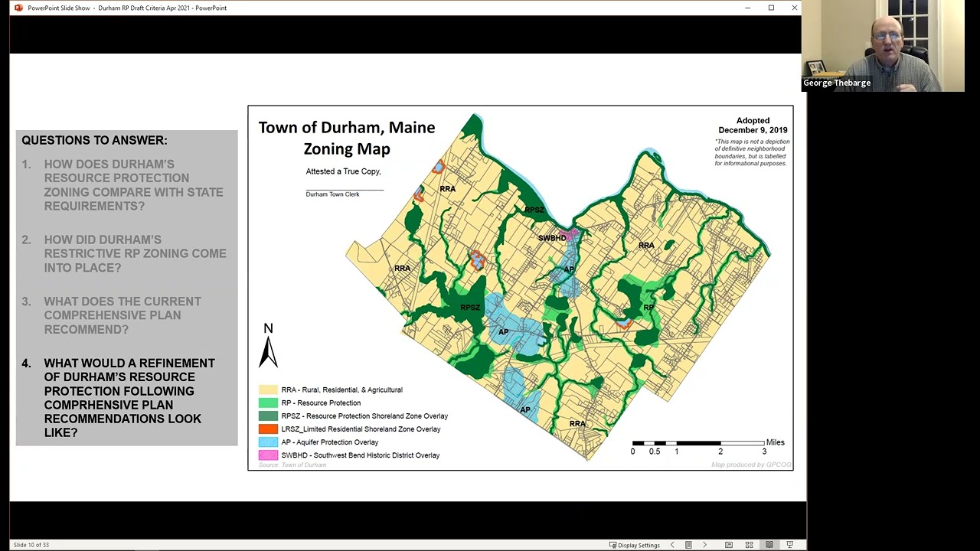Switch to Slide Sorter view icon
980x551 pixels.
tap(749, 545)
